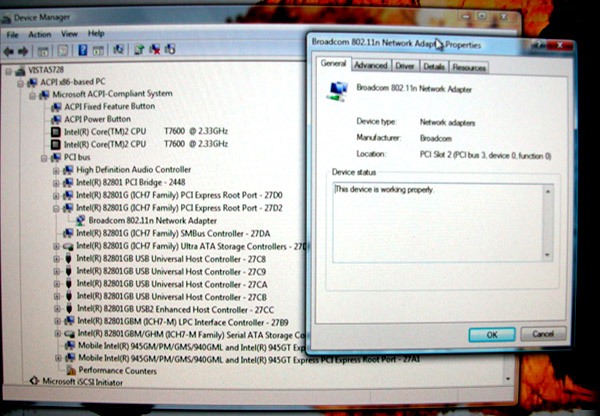Collapse the PCI bus tree node
Image resolution: width=600 pixels, height=416 pixels.
tap(44, 158)
